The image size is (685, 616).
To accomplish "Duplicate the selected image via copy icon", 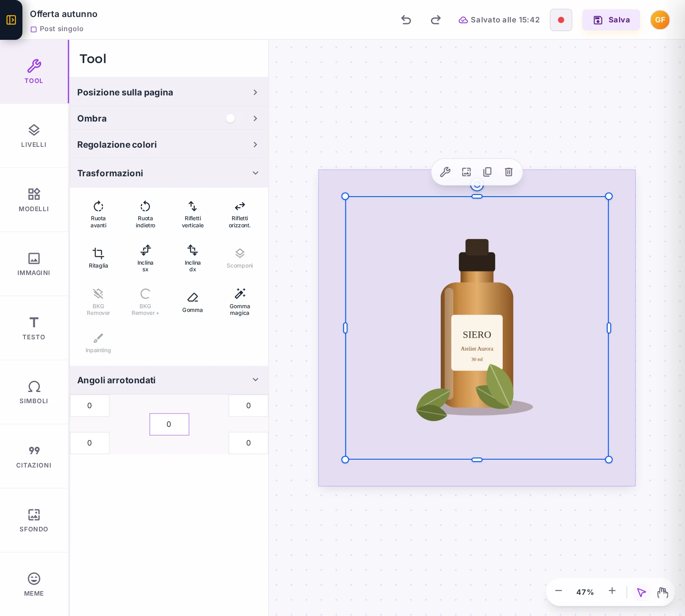I will coord(487,172).
